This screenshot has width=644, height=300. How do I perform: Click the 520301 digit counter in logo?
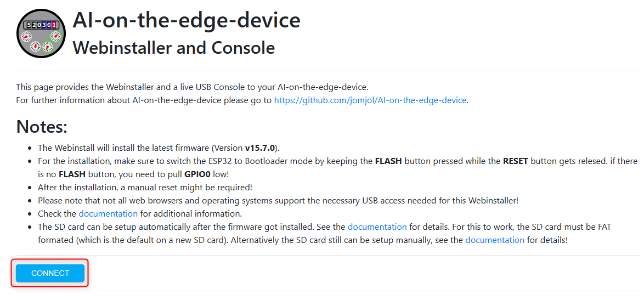click(41, 25)
